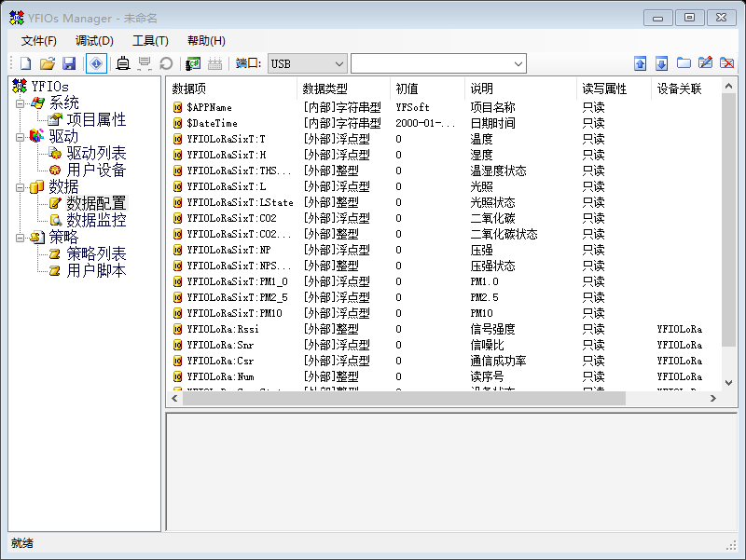Open the 调试(D) menu
The image size is (746, 560).
[94, 41]
